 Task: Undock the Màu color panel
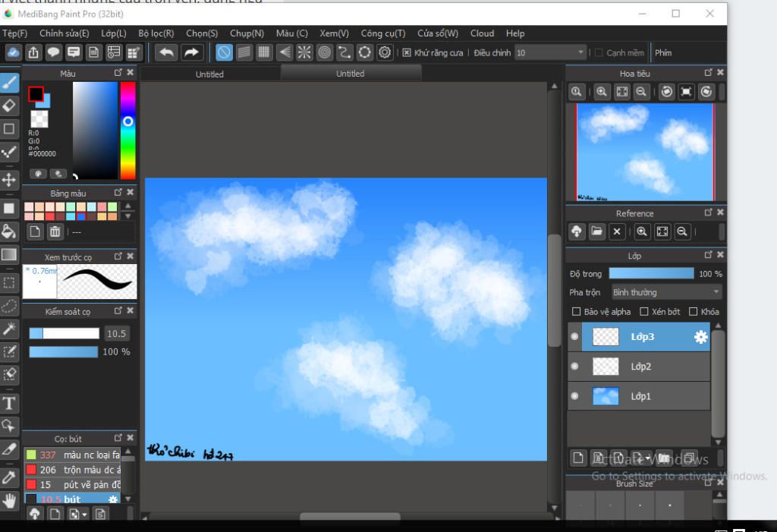pyautogui.click(x=118, y=72)
